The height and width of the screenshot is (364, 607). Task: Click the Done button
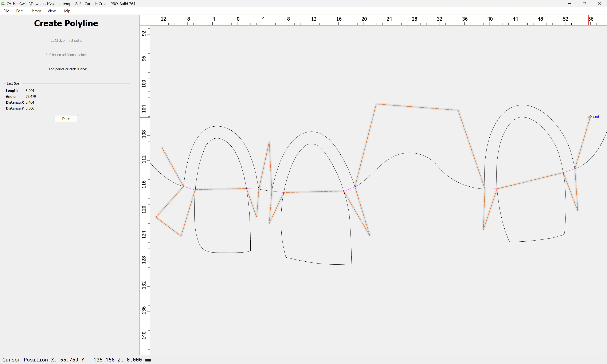66,118
